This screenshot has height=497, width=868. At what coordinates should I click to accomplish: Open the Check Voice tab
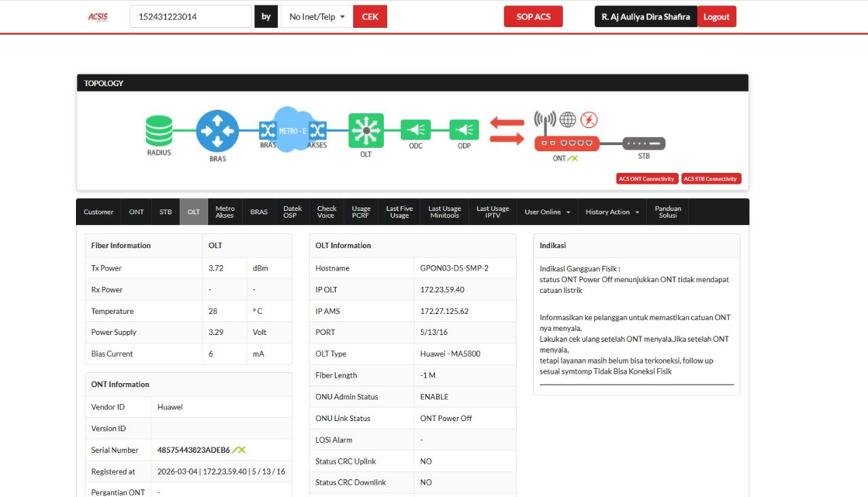click(327, 212)
